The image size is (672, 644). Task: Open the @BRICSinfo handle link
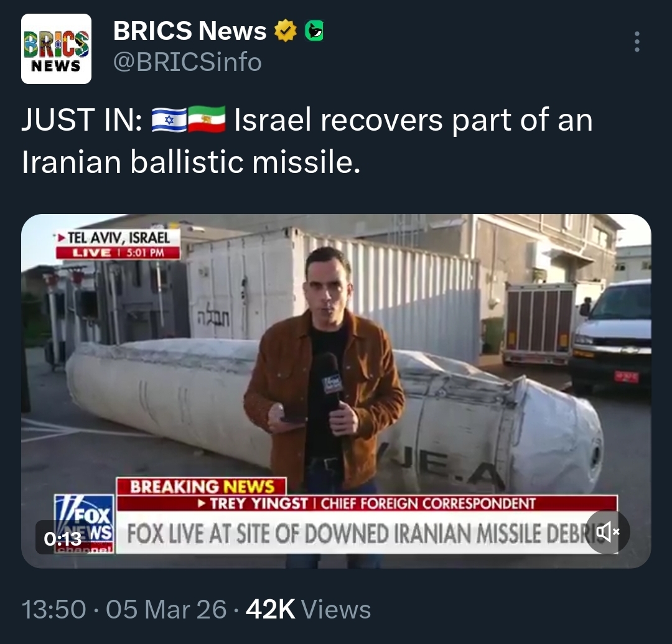(187, 62)
